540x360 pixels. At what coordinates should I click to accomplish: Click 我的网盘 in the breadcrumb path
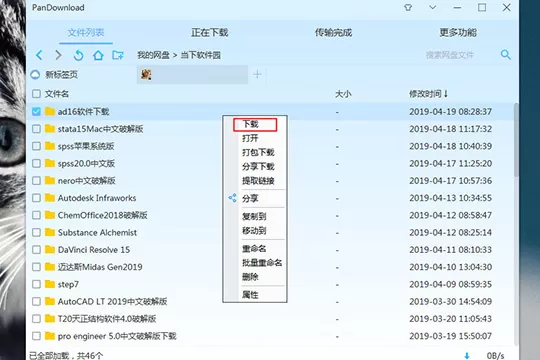coord(153,55)
